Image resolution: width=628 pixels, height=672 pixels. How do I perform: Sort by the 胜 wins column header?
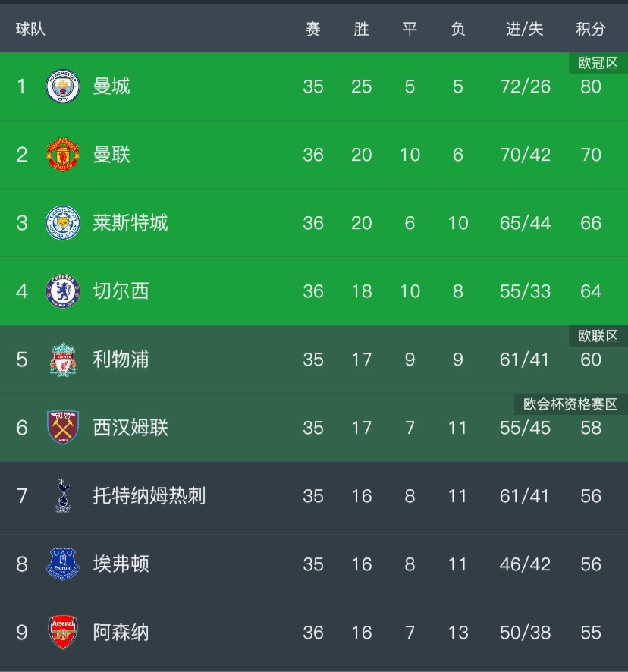[x=361, y=29]
